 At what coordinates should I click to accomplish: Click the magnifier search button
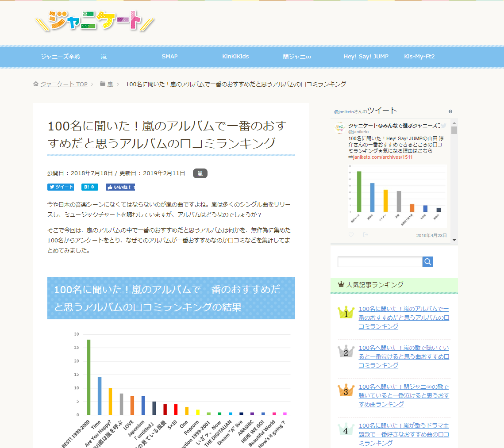[x=427, y=262]
